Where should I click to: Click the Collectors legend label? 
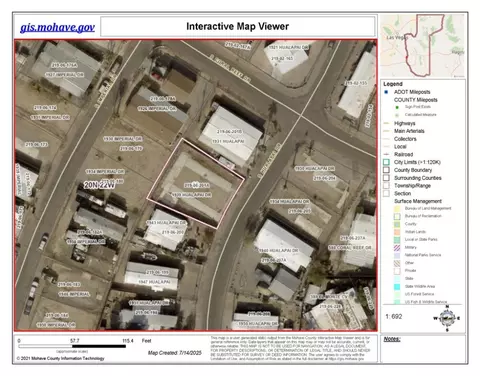click(405, 139)
